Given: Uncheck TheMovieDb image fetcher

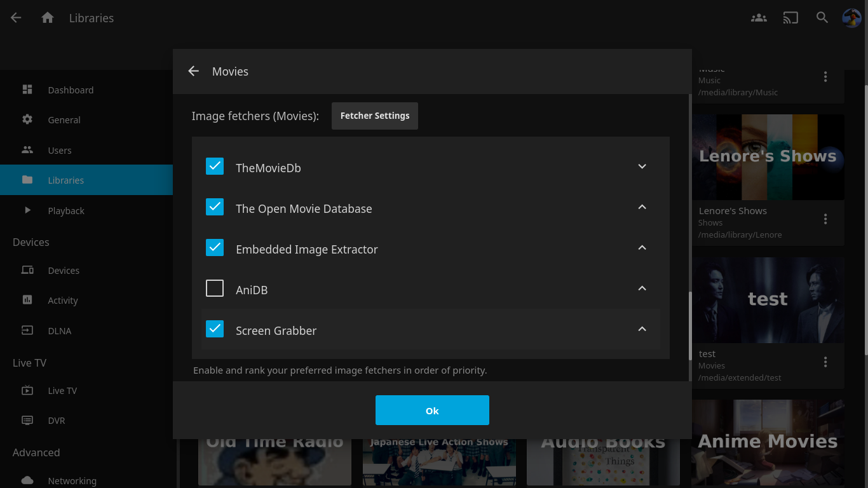Looking at the screenshot, I should [215, 166].
